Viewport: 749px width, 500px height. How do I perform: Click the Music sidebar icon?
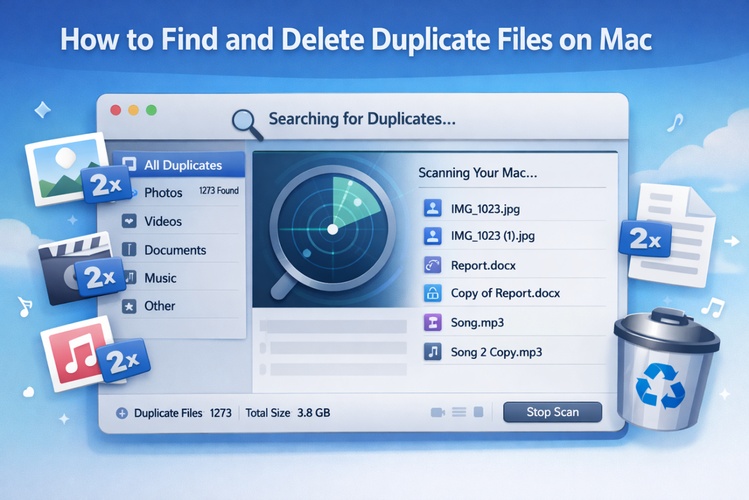pyautogui.click(x=130, y=277)
